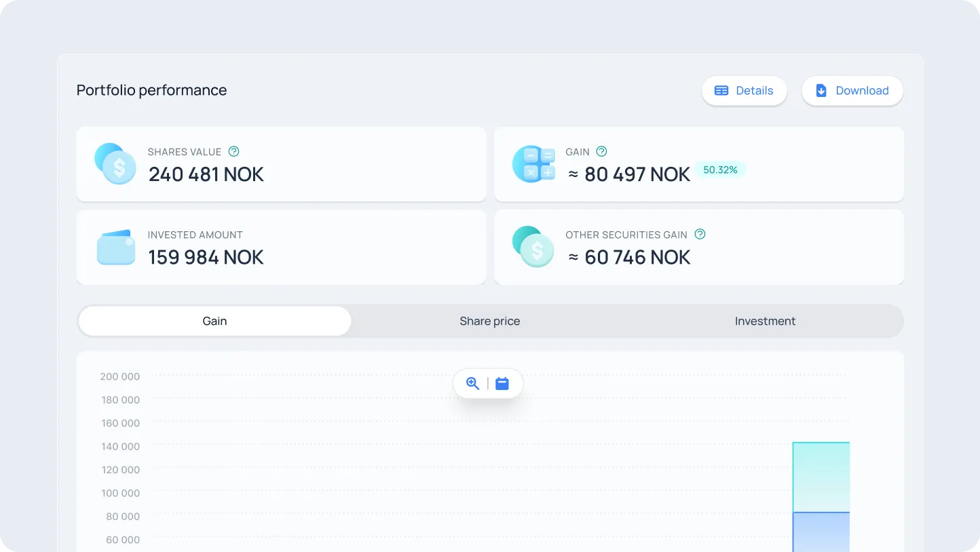Click the download arrow icon in Download button
980x552 pixels.
821,90
